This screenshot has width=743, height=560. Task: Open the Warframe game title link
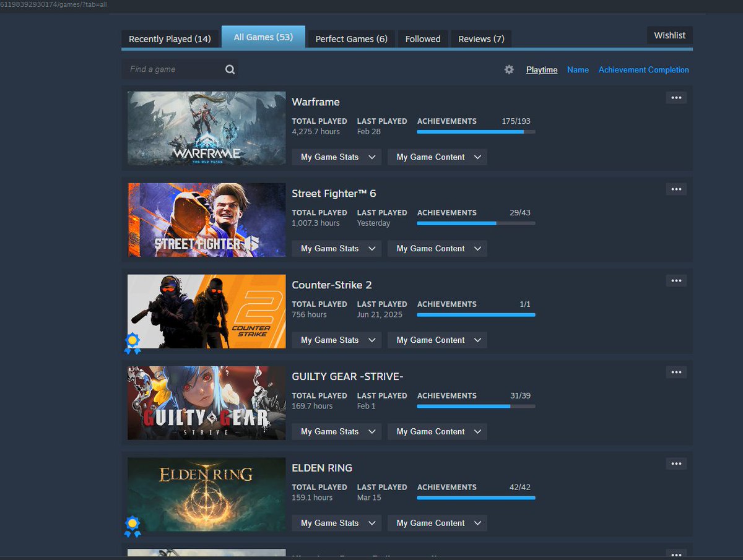point(316,102)
